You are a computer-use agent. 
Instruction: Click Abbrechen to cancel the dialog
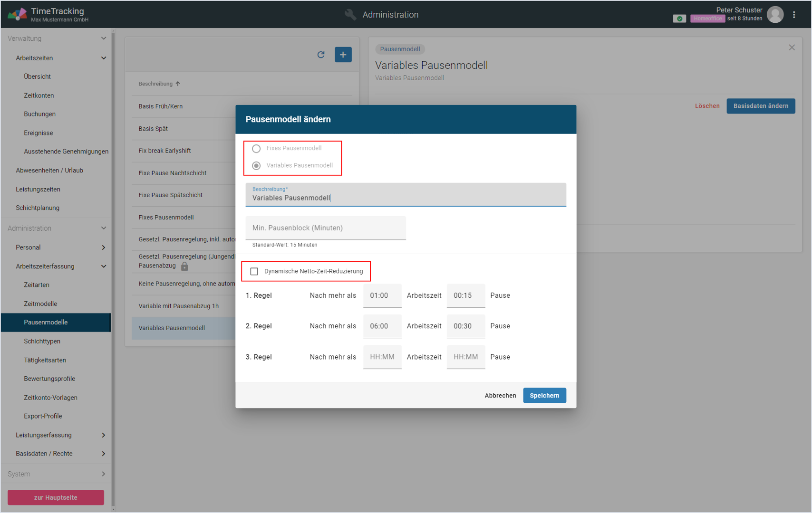(500, 395)
